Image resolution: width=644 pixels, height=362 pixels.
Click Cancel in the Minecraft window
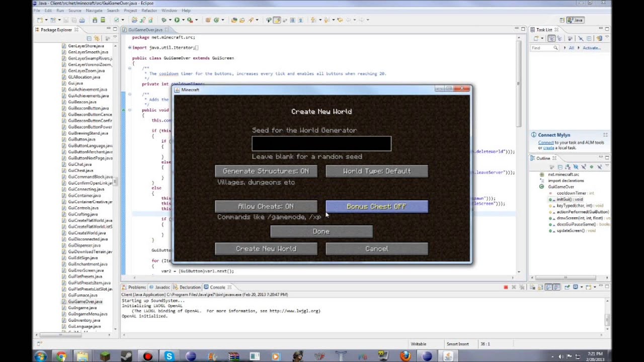click(x=377, y=249)
